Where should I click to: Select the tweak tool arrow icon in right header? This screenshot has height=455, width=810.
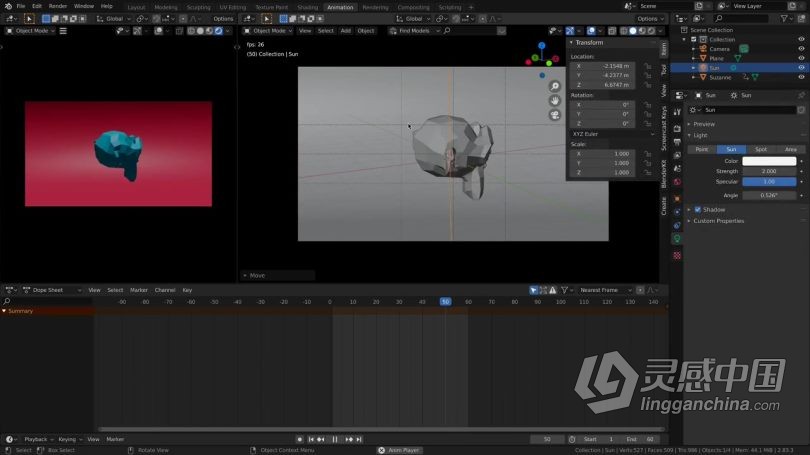(267, 19)
